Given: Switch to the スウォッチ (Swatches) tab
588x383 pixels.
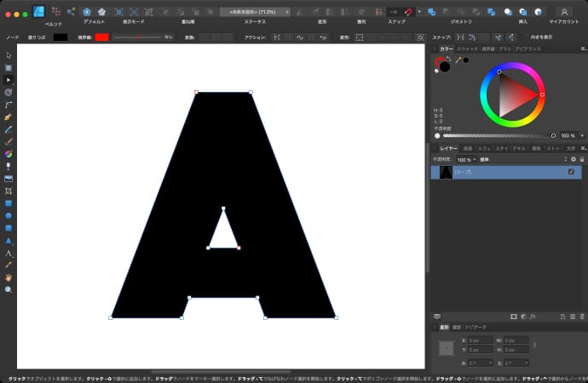Looking at the screenshot, I should pos(467,50).
